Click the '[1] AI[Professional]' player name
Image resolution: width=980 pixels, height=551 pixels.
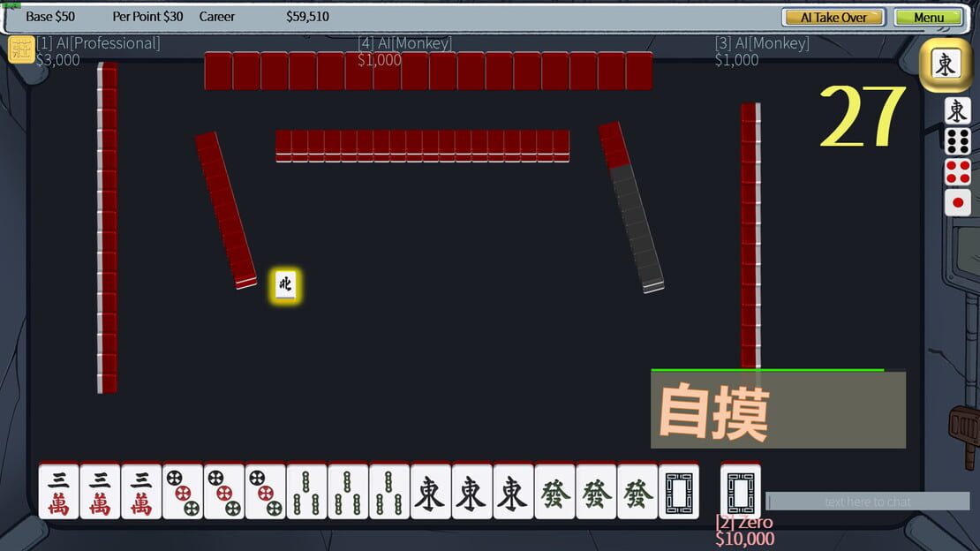point(98,43)
